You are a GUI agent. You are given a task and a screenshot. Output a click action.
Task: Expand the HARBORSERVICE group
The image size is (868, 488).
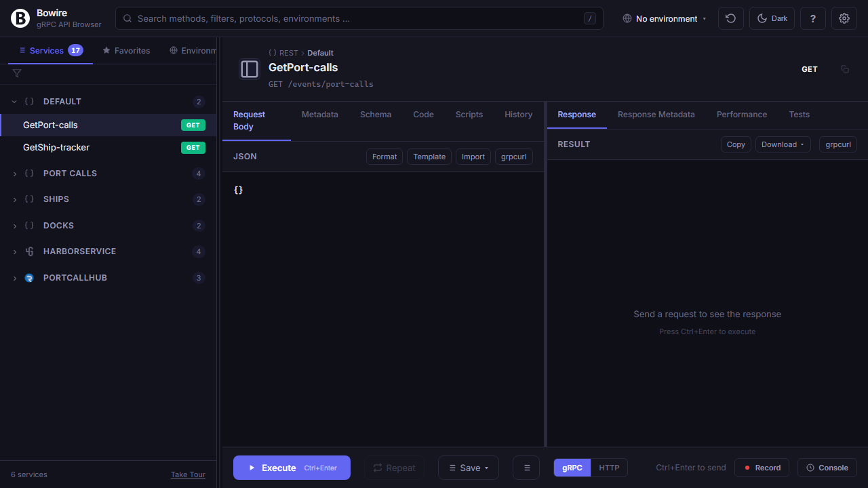point(108,251)
